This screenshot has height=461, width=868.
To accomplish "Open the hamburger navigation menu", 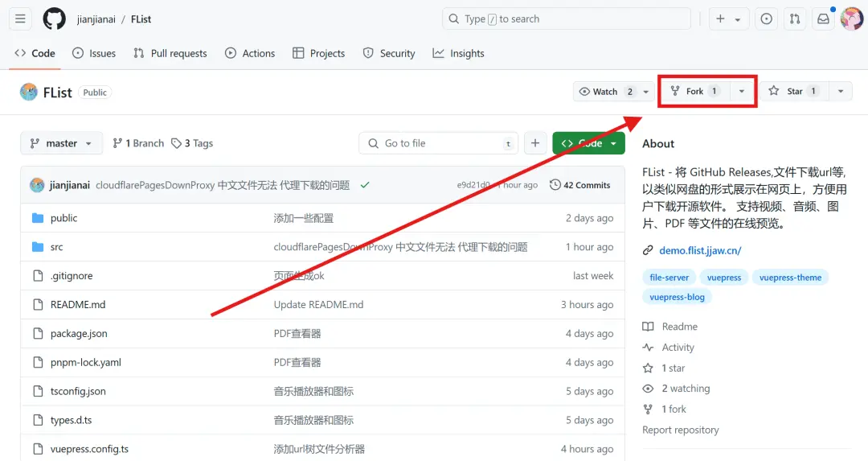I will click(x=20, y=19).
